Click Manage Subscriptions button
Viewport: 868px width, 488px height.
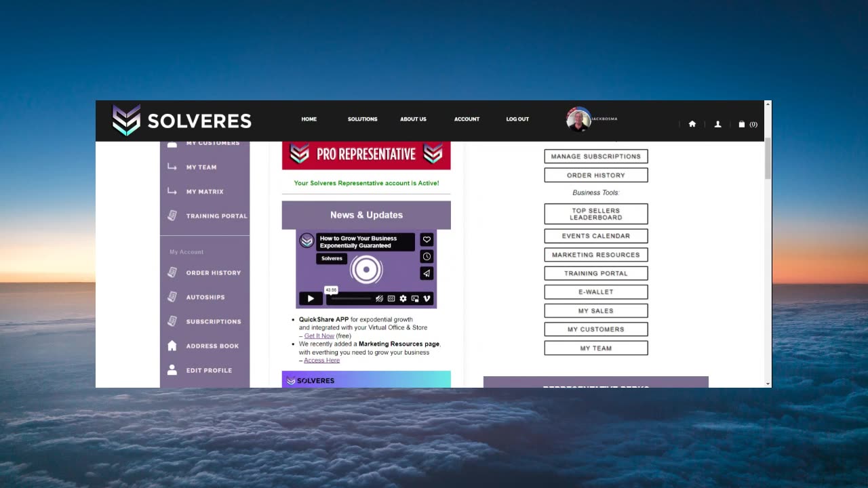596,157
